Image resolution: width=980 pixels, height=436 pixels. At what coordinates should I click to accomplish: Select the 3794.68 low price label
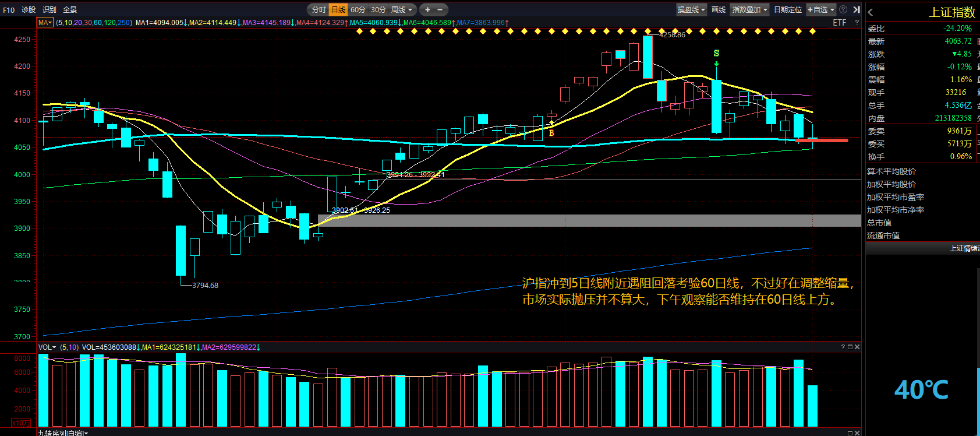coord(205,286)
